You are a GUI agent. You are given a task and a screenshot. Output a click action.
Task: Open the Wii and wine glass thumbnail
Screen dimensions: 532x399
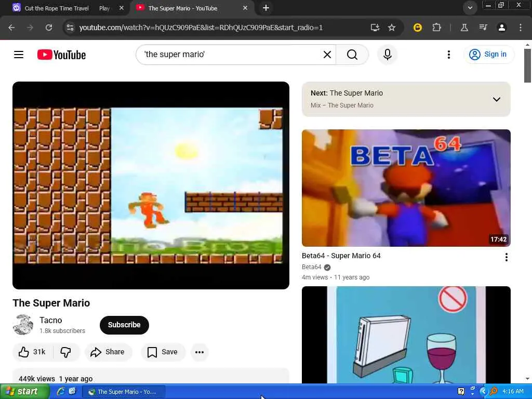(x=406, y=335)
